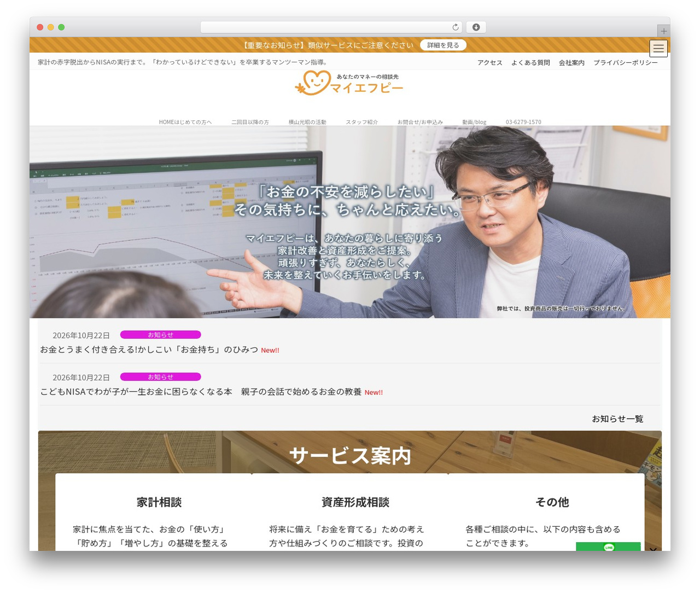Click the その他 service heading
This screenshot has height=593, width=700.
552,502
